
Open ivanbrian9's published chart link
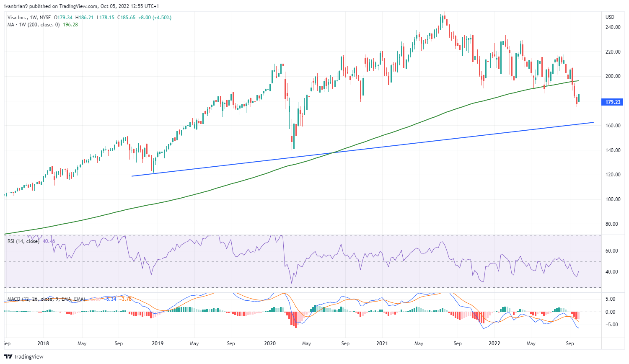point(15,6)
